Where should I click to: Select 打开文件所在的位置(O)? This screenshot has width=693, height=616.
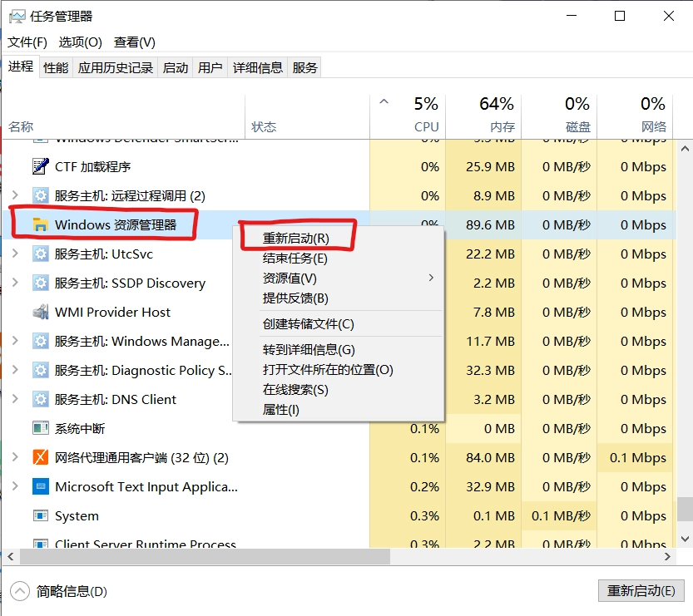point(339,370)
